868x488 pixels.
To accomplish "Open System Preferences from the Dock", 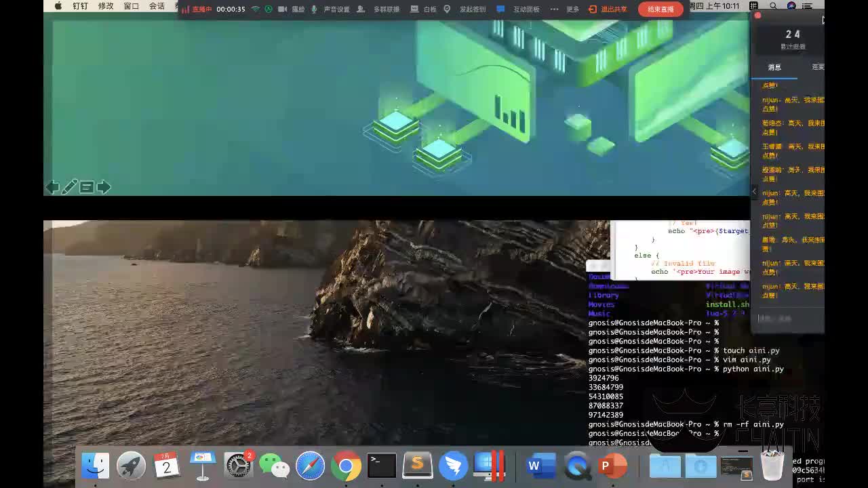I will 239,466.
